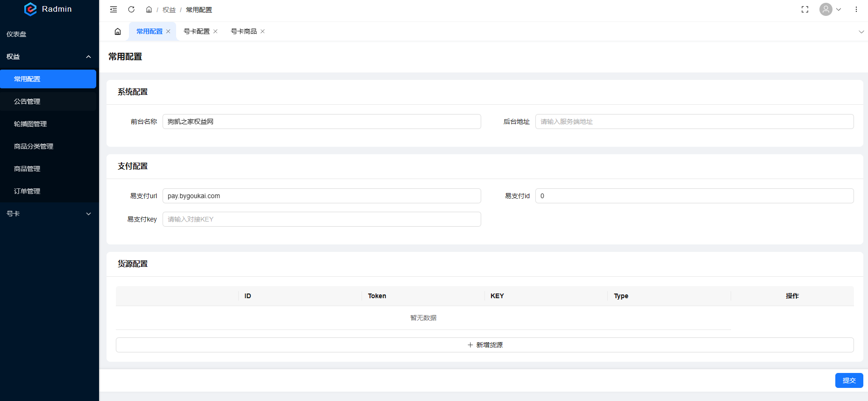Screen dimensions: 868x401
Task: Click the refresh page icon
Action: 131,9
